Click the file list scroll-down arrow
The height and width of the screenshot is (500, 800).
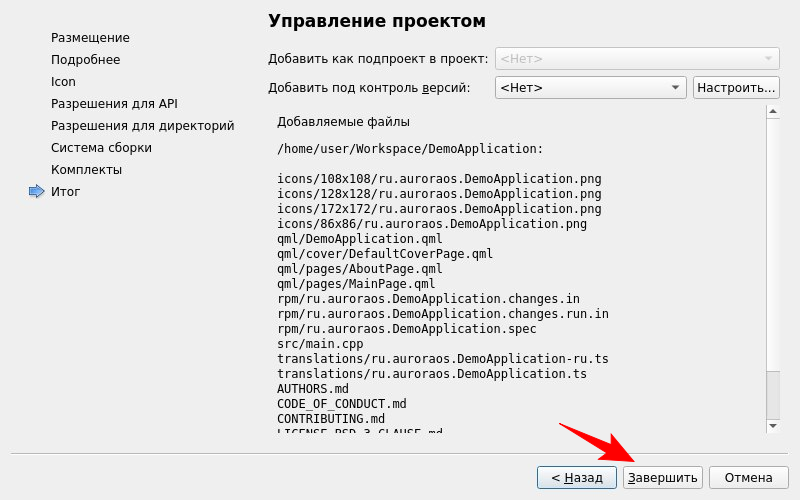pyautogui.click(x=773, y=426)
